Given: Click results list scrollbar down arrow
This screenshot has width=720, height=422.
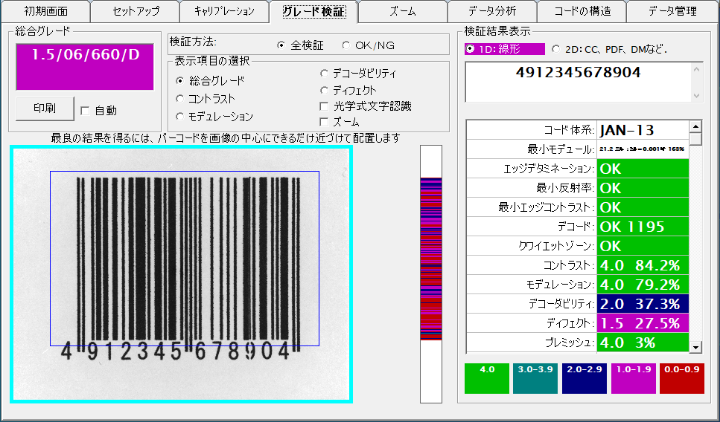Looking at the screenshot, I should click(696, 347).
